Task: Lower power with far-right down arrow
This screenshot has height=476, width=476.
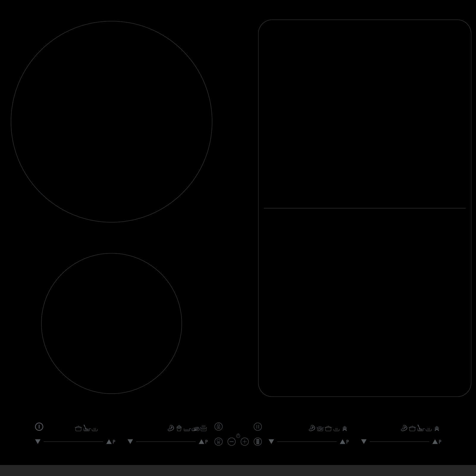Action: pos(364,442)
